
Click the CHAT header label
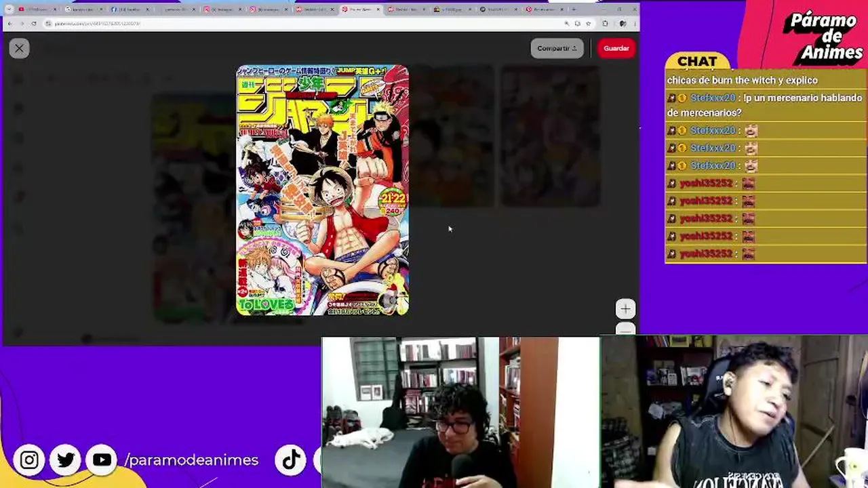pyautogui.click(x=697, y=62)
